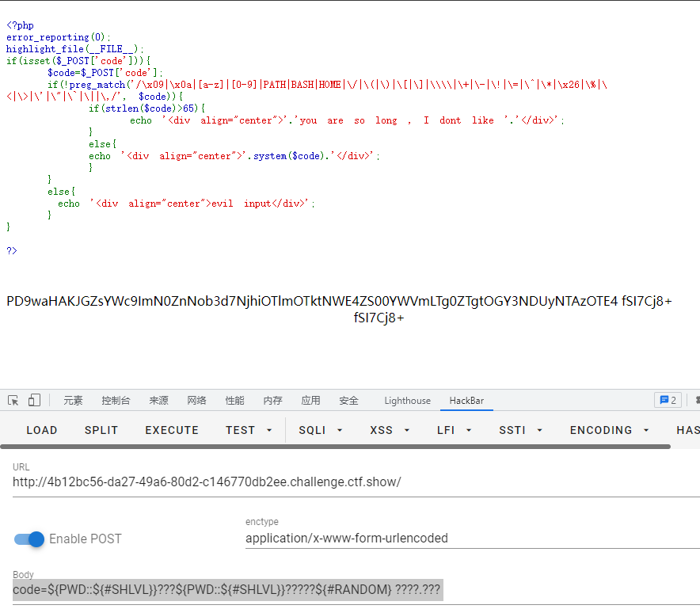
Task: Expand the TEST dropdown arrow
Action: coord(269,430)
